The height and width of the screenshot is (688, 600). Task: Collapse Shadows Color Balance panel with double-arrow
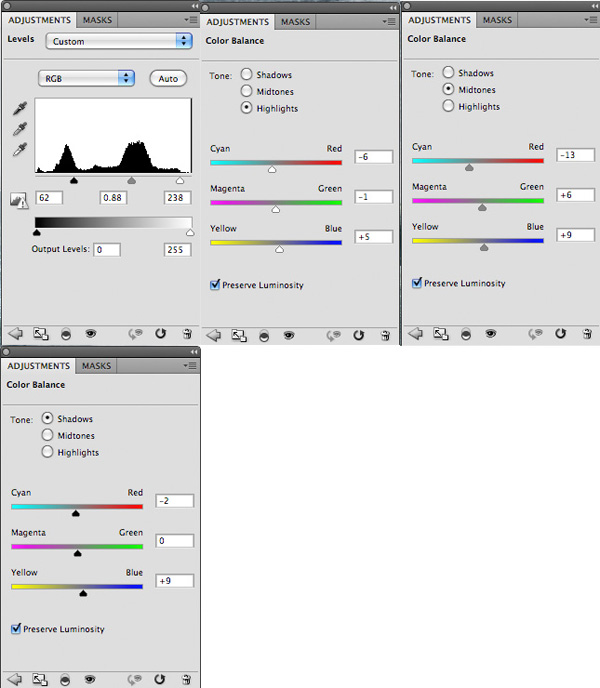194,352
